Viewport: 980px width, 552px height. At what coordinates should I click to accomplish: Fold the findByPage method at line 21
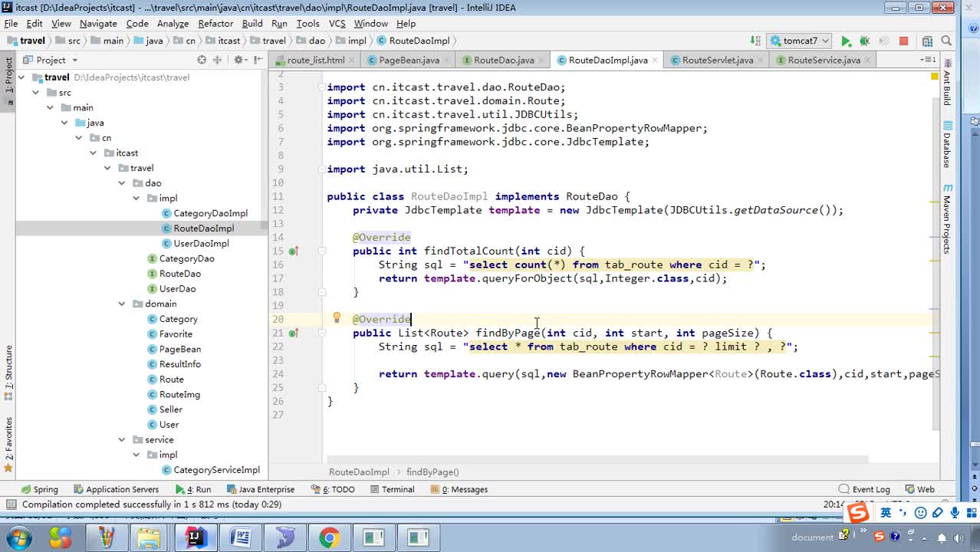click(322, 333)
